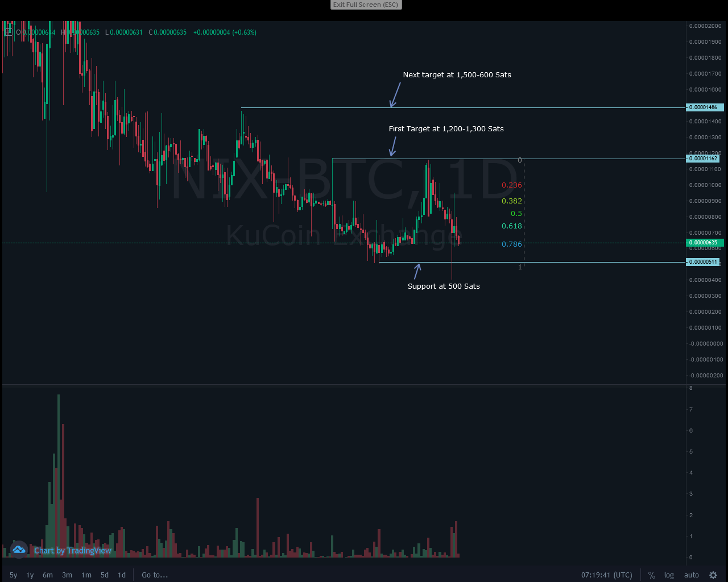This screenshot has height=582, width=728.
Task: Click the TradingView cloud logo icon
Action: [x=19, y=550]
